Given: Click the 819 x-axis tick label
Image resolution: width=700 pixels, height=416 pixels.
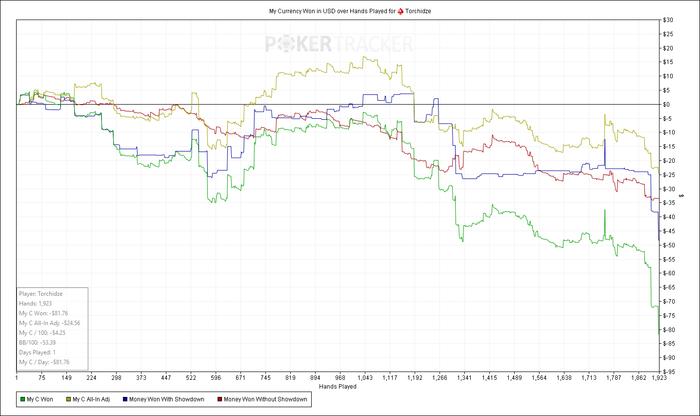Looking at the screenshot, I should click(x=290, y=378).
